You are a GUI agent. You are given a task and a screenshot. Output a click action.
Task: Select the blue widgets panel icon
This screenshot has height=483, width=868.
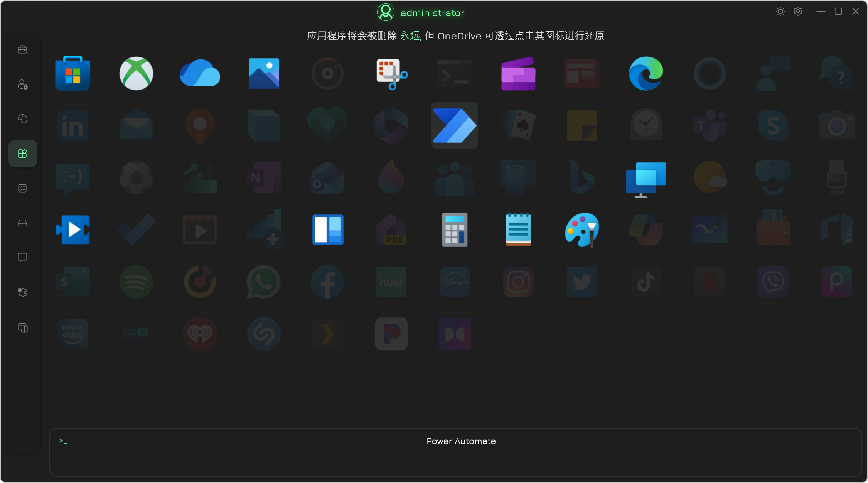click(x=328, y=230)
